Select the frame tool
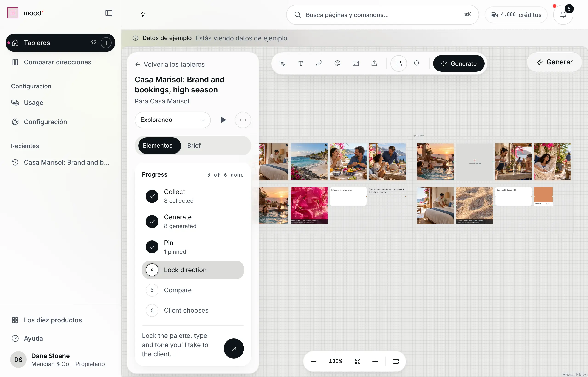The image size is (588, 377). point(356,64)
